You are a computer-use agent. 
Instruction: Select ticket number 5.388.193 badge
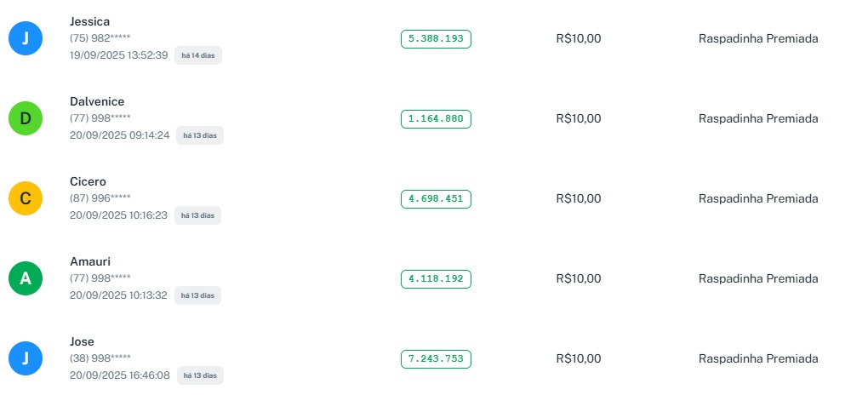coord(436,38)
